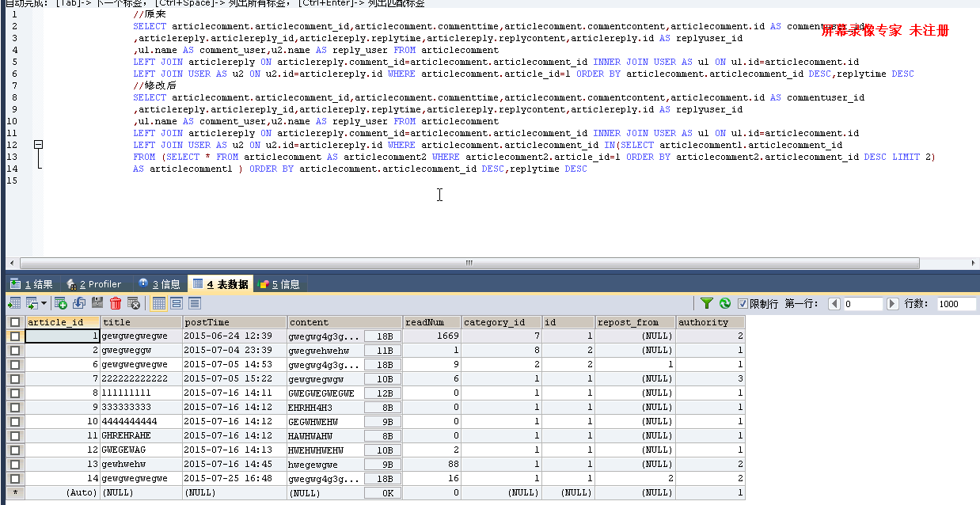Collapse the code fold at line 12
This screenshot has height=505, width=980.
38,145
